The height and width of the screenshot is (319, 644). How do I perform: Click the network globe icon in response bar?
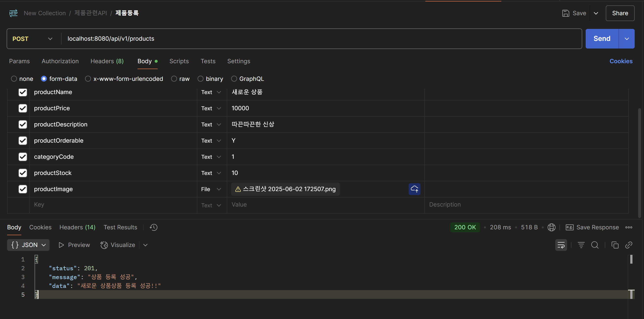click(552, 227)
